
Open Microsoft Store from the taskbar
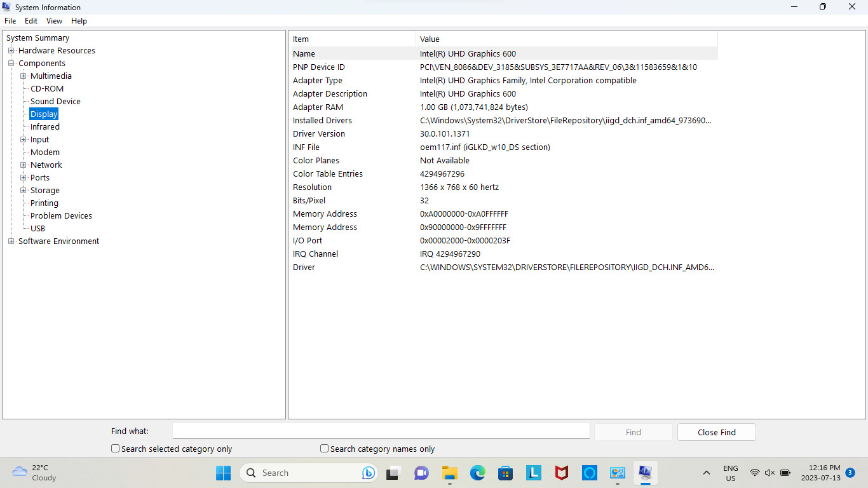pos(506,473)
